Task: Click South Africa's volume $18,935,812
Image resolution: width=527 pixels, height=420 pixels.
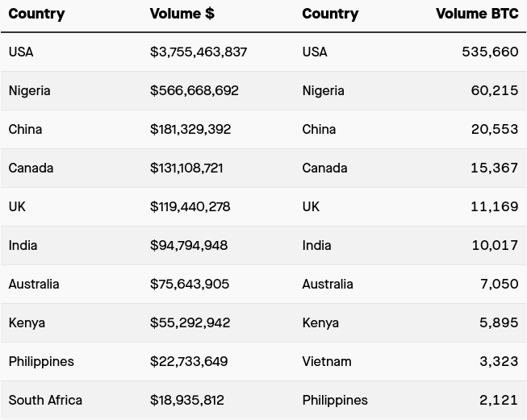Action: [187, 400]
